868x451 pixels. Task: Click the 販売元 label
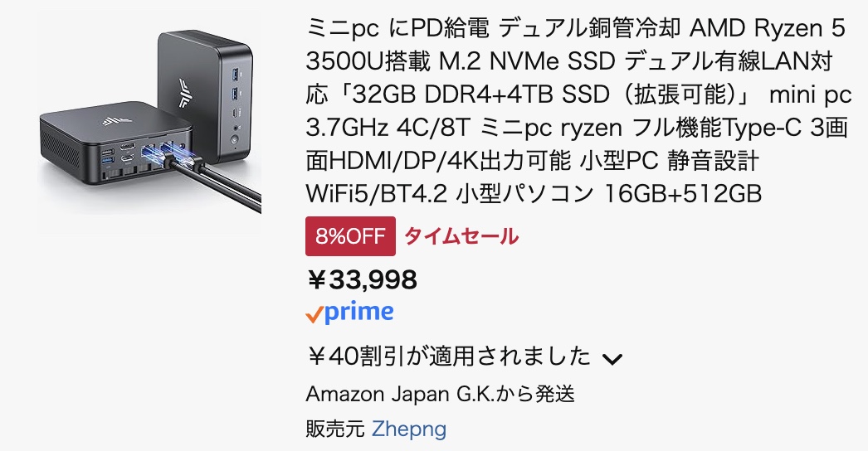[335, 429]
